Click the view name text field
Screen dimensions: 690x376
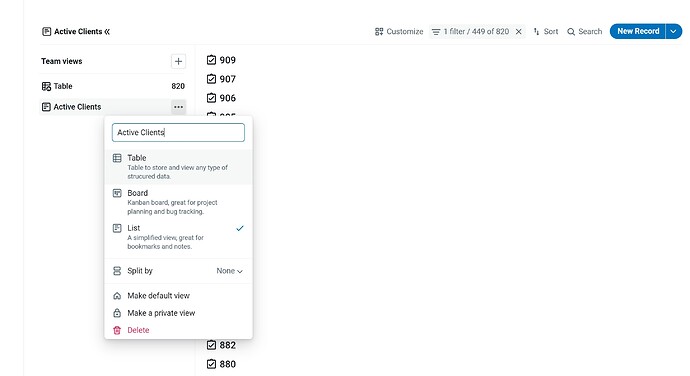click(x=178, y=133)
